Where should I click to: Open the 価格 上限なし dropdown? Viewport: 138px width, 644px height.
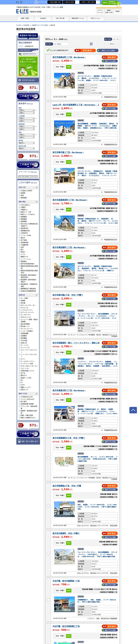(x=26, y=113)
